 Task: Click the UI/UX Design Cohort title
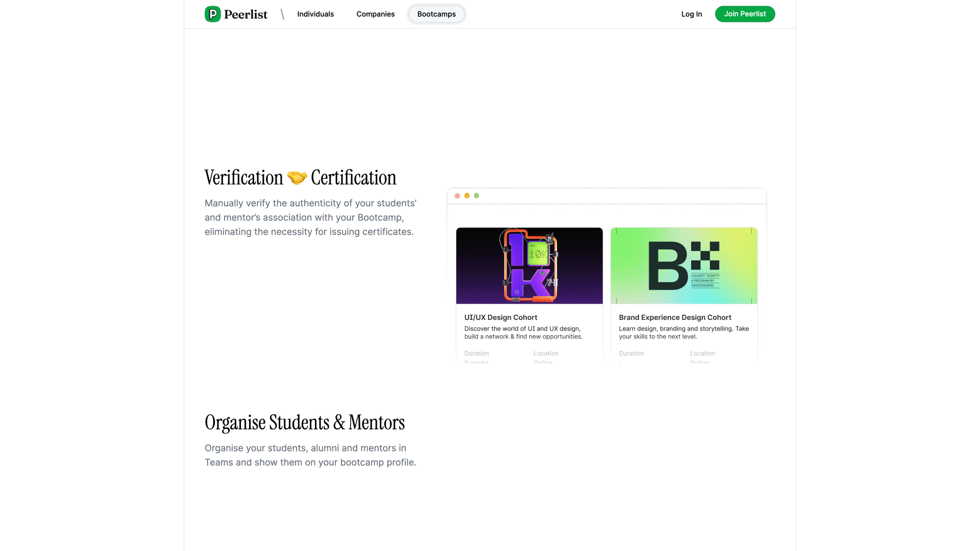[x=501, y=317]
